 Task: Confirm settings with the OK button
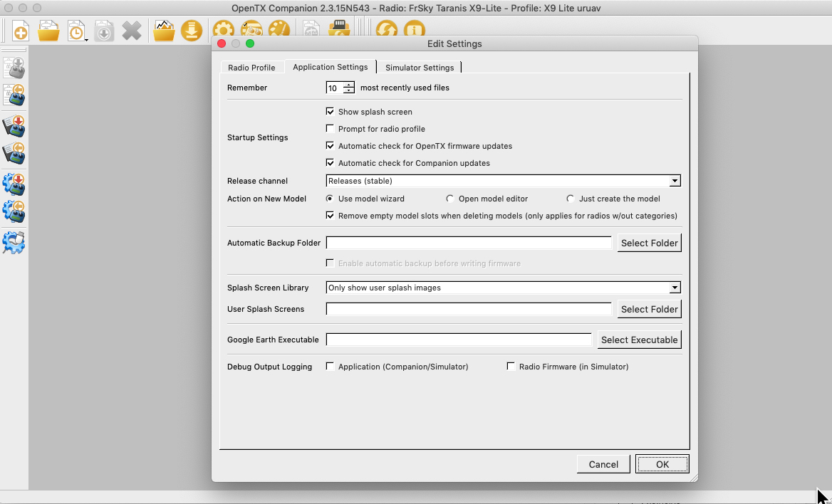coord(662,464)
